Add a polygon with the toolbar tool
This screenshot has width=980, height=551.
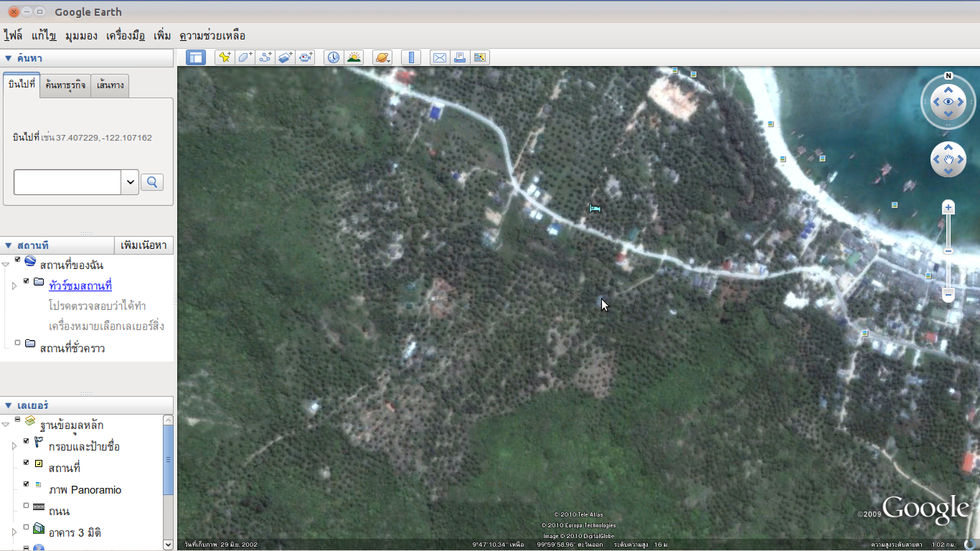(245, 57)
